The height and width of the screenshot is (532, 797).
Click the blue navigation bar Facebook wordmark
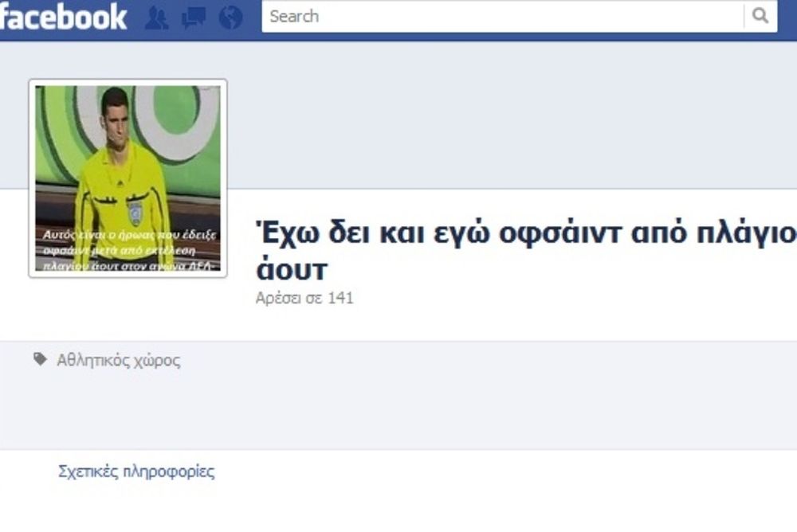(64, 16)
